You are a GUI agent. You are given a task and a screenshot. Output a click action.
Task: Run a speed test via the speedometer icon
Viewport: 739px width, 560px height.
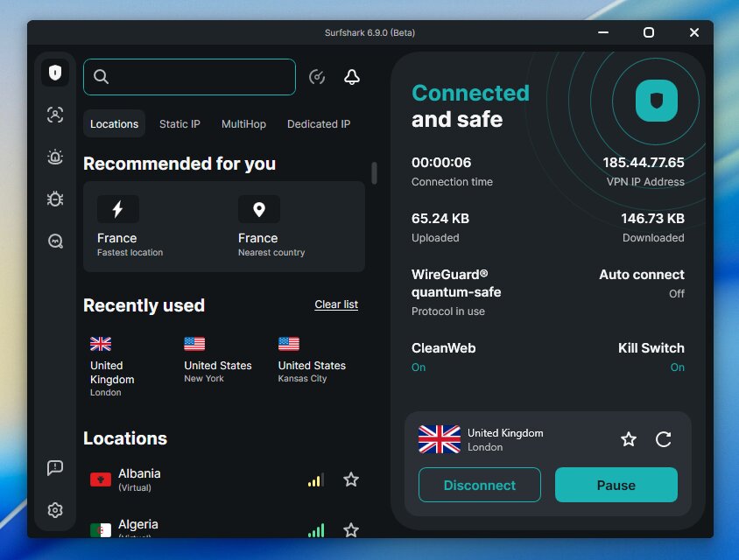(317, 77)
